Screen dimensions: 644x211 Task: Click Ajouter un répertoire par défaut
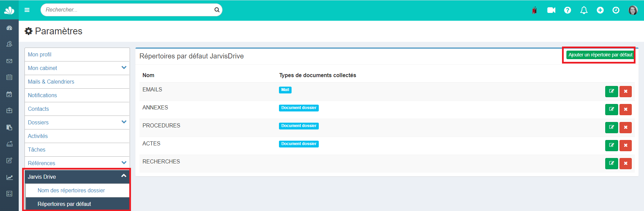(x=600, y=55)
